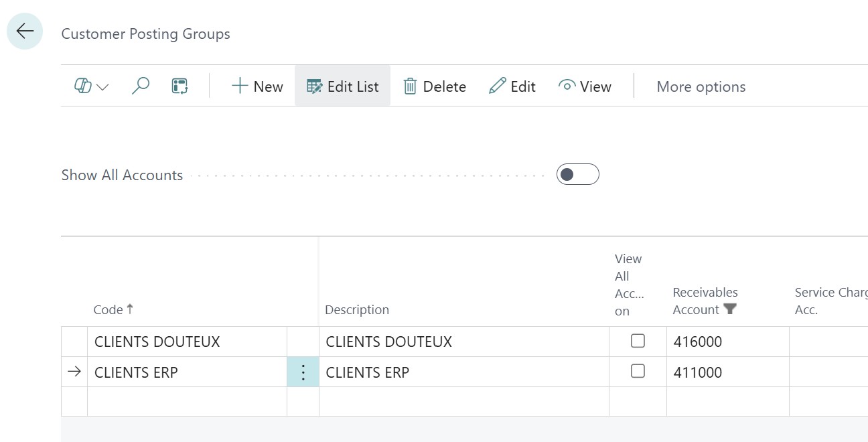Screen dimensions: 868x442
Task: Click the back arrow navigation icon
Action: 24,31
